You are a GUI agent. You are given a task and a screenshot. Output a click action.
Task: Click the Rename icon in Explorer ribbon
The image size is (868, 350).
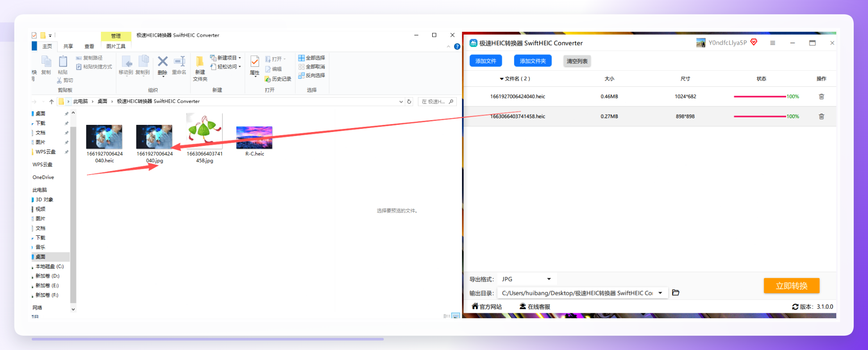coord(179,61)
